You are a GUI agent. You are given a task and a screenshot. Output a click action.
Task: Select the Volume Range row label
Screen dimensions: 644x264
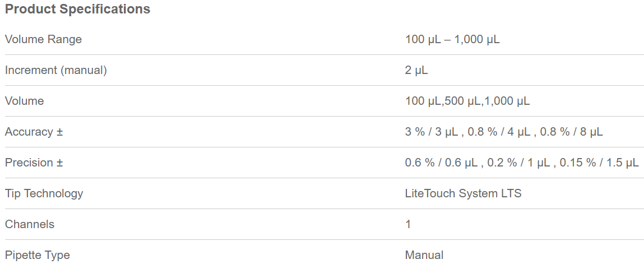point(43,39)
